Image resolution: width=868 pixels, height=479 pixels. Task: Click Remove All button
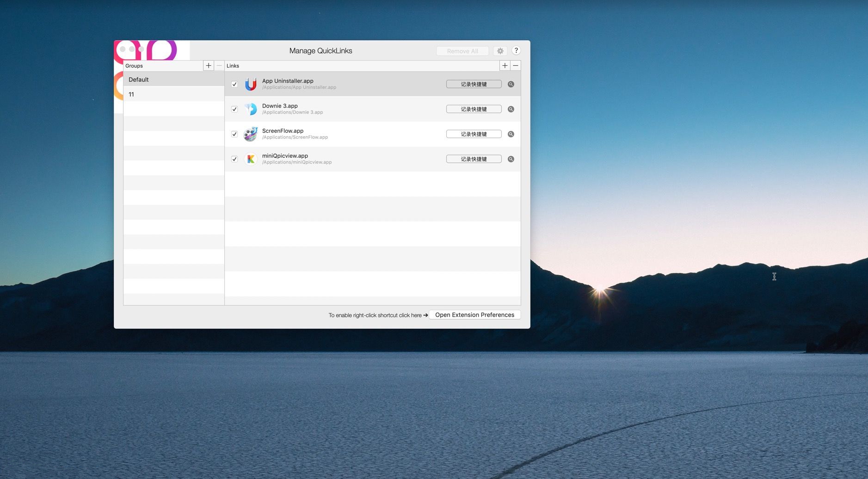462,51
